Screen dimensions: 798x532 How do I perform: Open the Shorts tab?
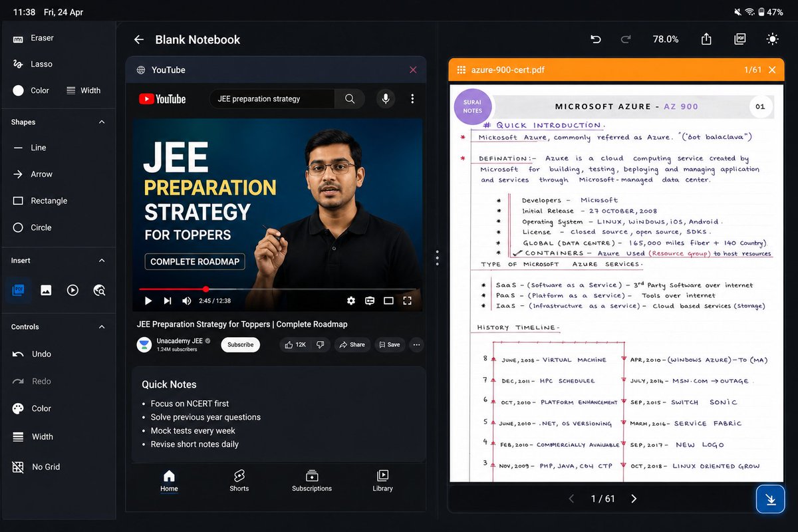[x=239, y=481]
